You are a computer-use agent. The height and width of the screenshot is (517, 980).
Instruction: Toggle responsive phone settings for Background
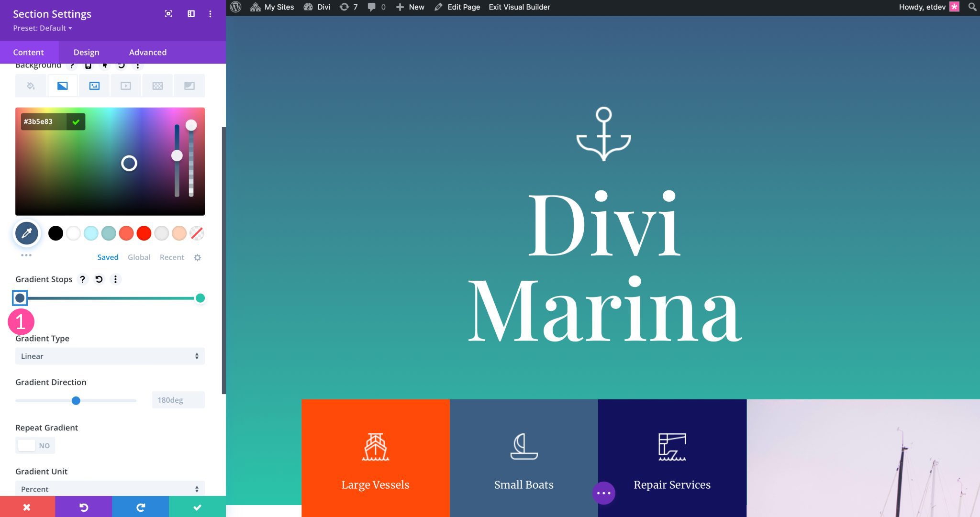pyautogui.click(x=88, y=66)
